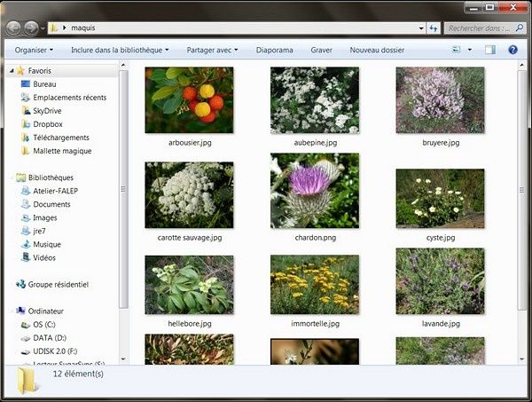The image size is (532, 402).
Task: Select the bruyere.jpg thumbnail
Action: click(x=440, y=99)
